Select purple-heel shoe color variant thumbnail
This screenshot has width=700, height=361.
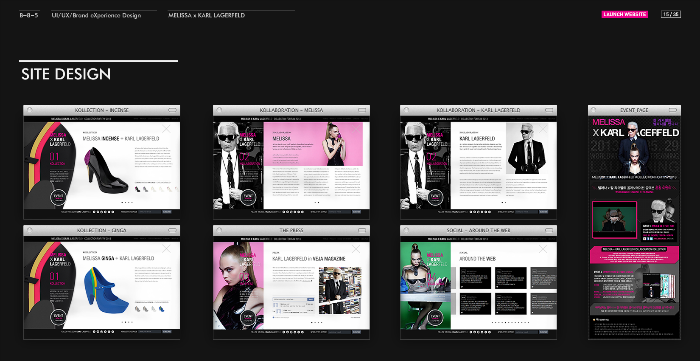(x=138, y=189)
